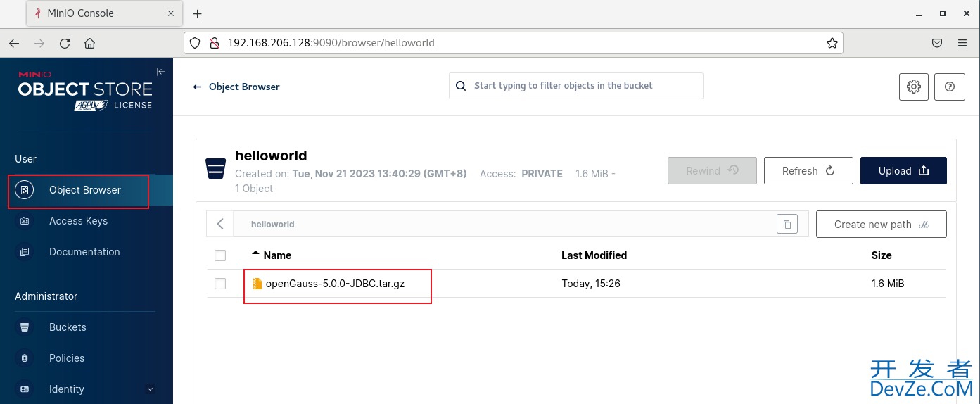
Task: Go back to Object Browser
Action: 236,87
